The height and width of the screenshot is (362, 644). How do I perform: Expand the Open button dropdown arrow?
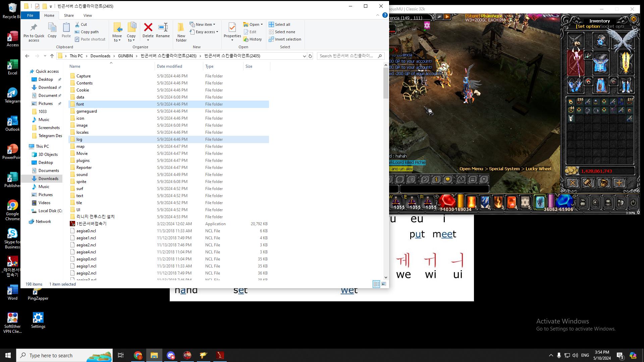tap(262, 24)
